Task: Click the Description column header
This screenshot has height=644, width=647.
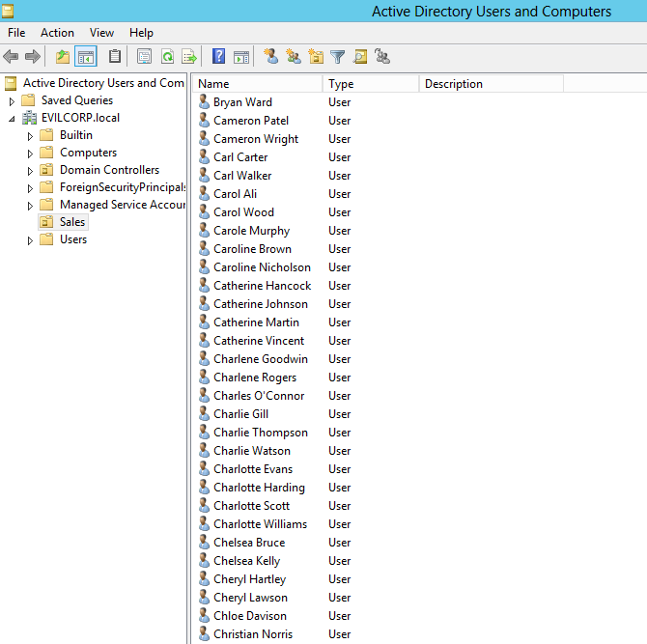Action: [491, 84]
